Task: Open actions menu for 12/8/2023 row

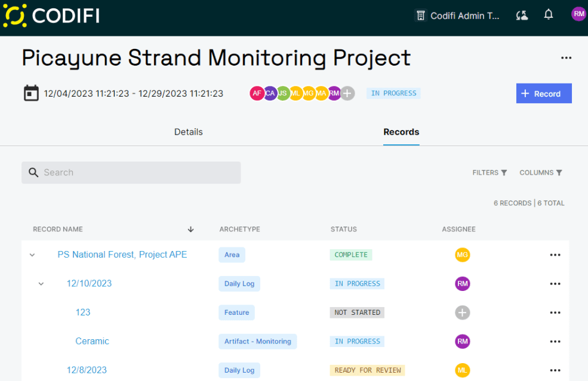Action: 555,370
